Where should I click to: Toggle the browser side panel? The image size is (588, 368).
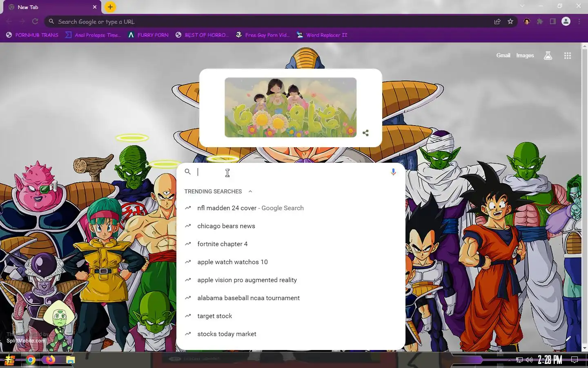[553, 22]
